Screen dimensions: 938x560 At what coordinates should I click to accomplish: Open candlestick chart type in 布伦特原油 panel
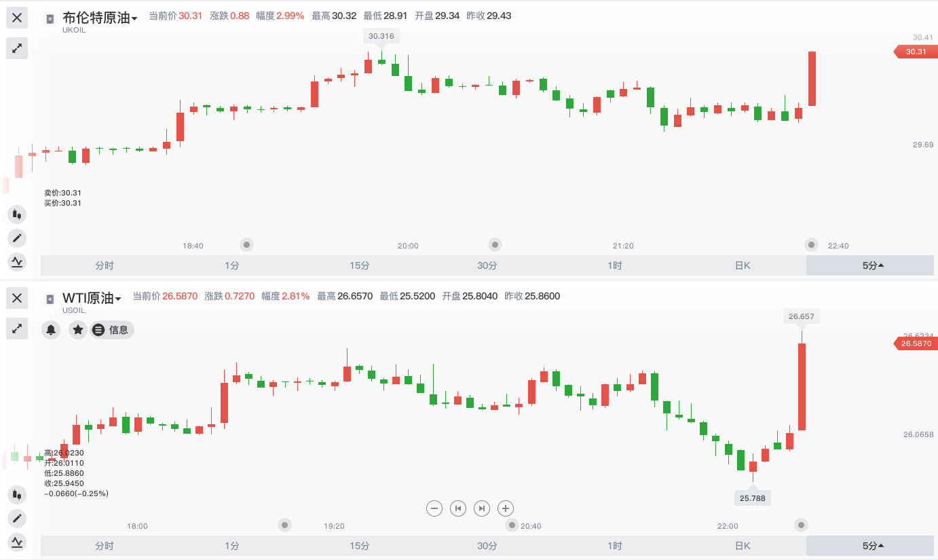click(x=17, y=215)
